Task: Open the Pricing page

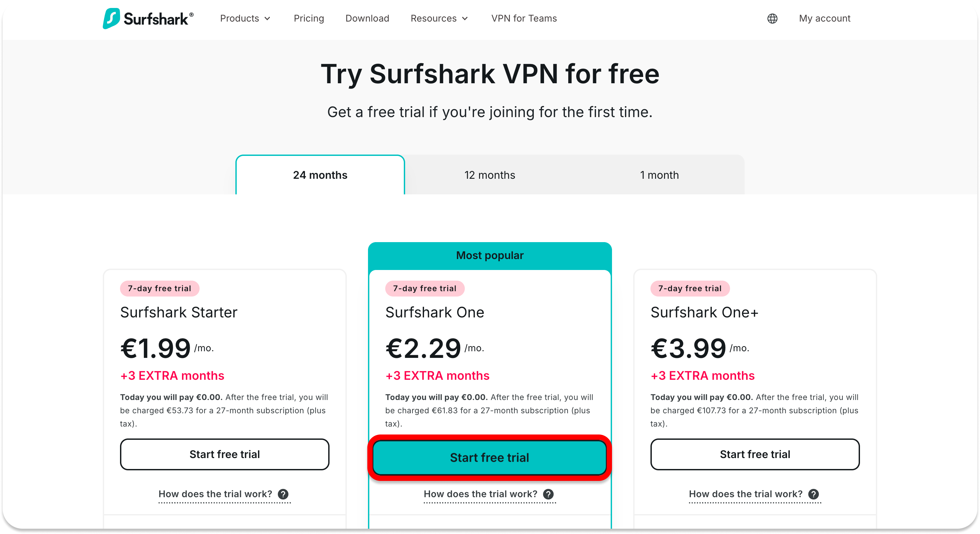Action: [x=309, y=18]
